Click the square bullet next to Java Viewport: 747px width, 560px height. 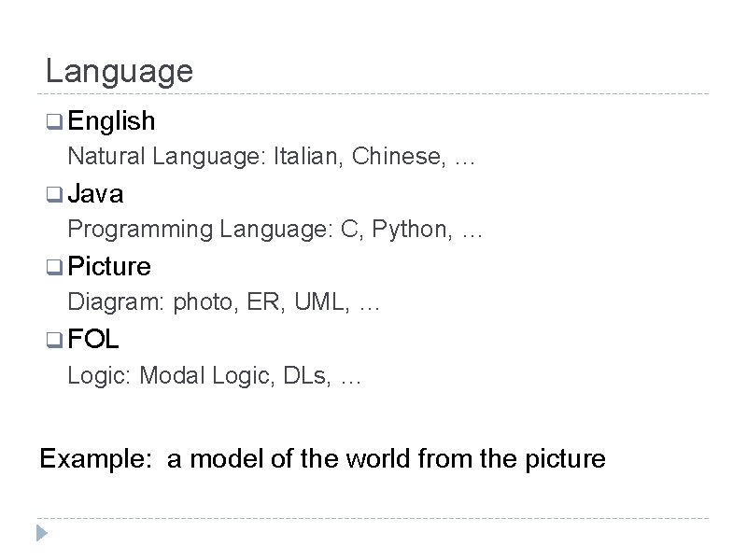[x=54, y=195]
